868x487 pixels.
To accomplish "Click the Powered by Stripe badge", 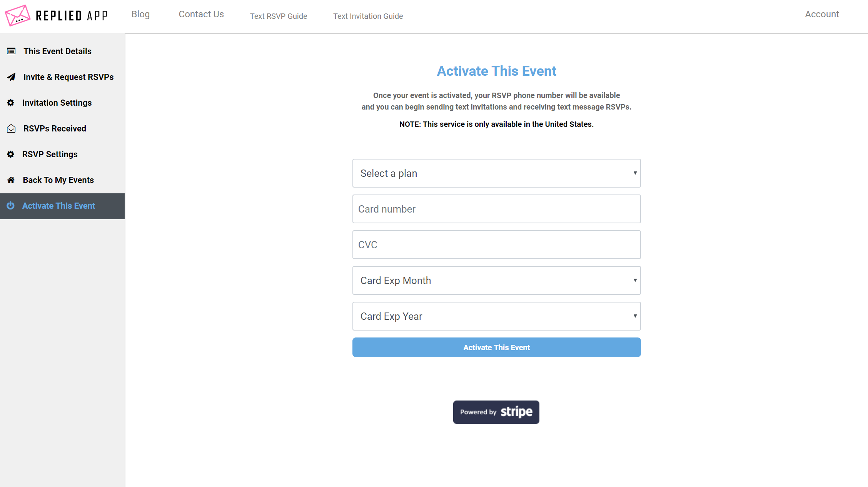I will [x=496, y=412].
